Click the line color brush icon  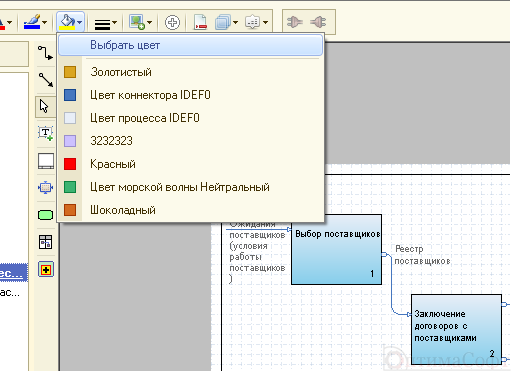(x=32, y=22)
